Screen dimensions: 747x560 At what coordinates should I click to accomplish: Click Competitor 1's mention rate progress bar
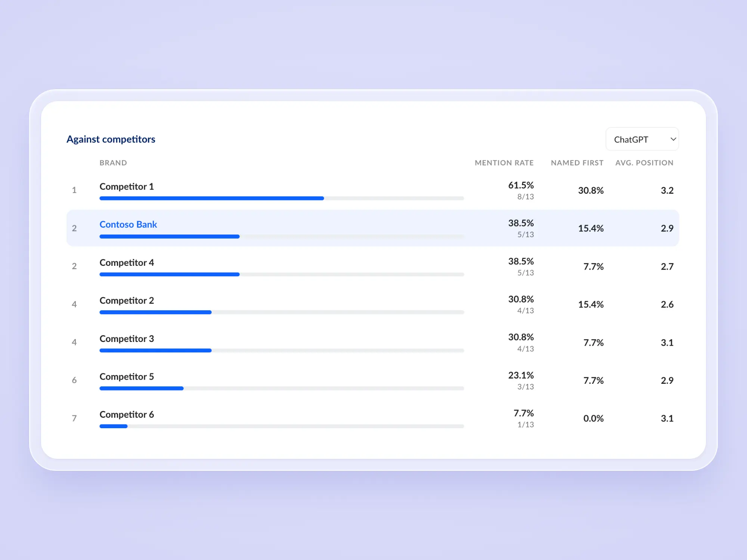point(282,198)
